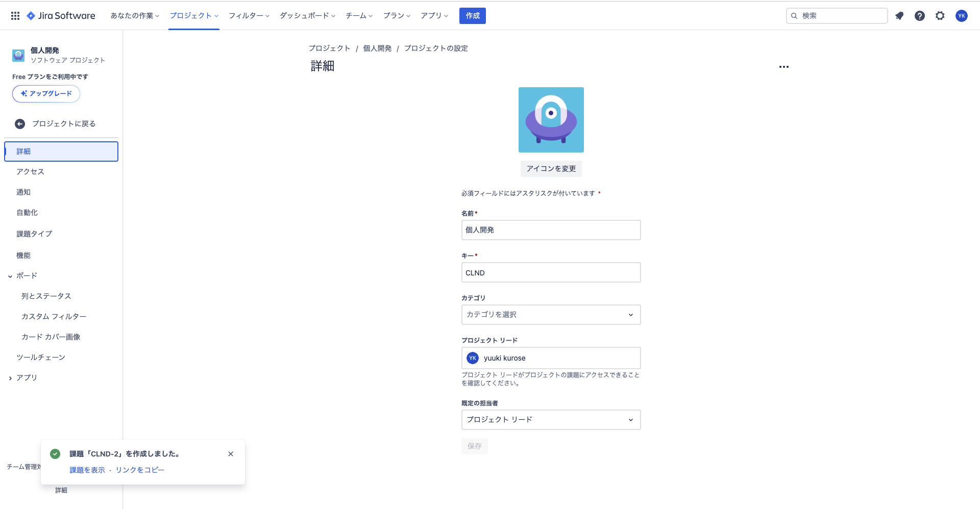Image resolution: width=980 pixels, height=509 pixels.
Task: Open the カテゴリを選択 dropdown
Action: click(551, 315)
